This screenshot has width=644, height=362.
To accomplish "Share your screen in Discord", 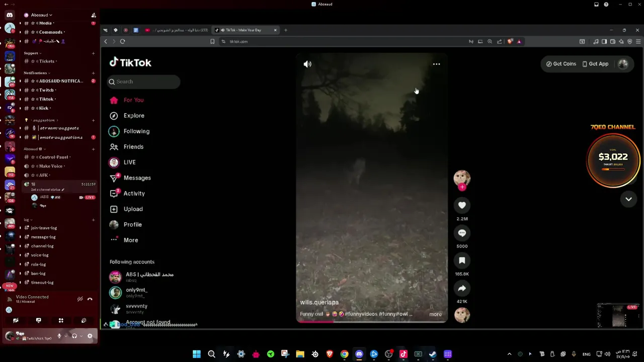I will pos(38,320).
